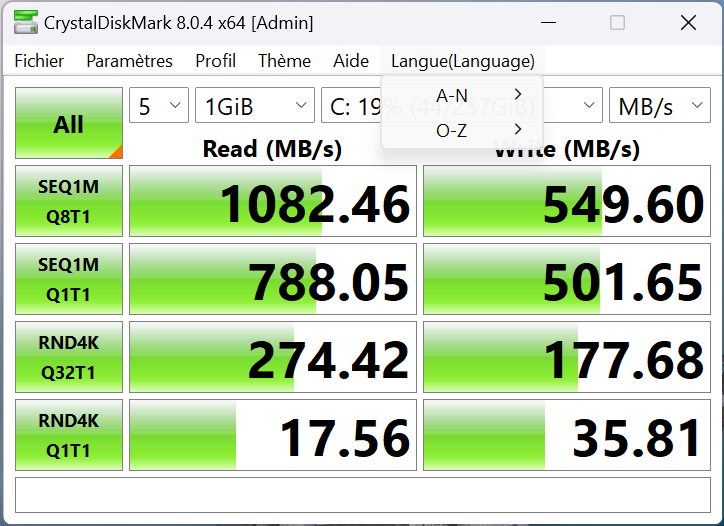Open the Aide menu
Image resolution: width=724 pixels, height=526 pixels.
click(351, 61)
